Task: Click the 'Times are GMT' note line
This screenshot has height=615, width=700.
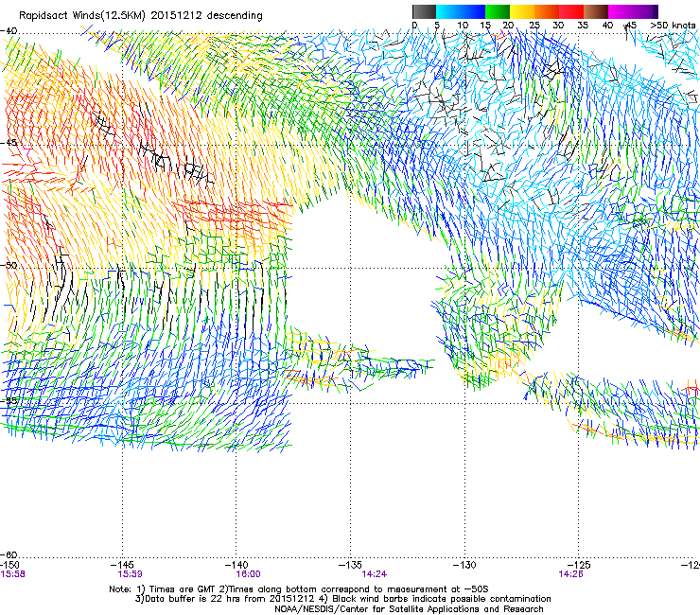Action: click(299, 589)
